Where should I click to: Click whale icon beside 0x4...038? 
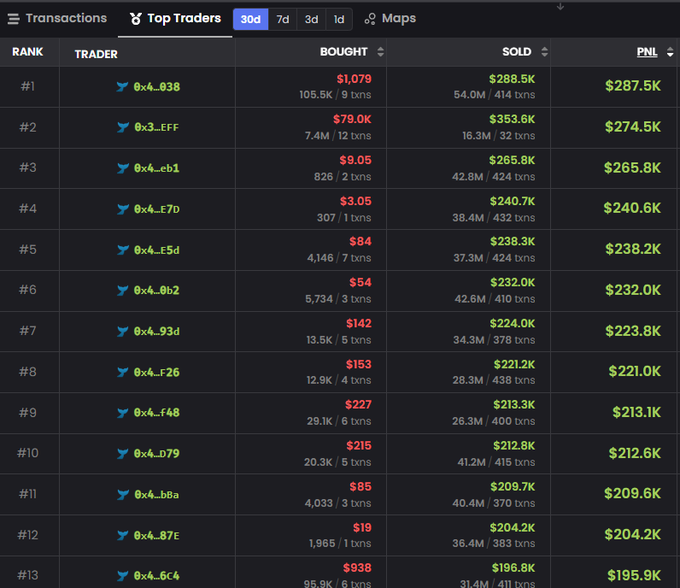[x=122, y=87]
